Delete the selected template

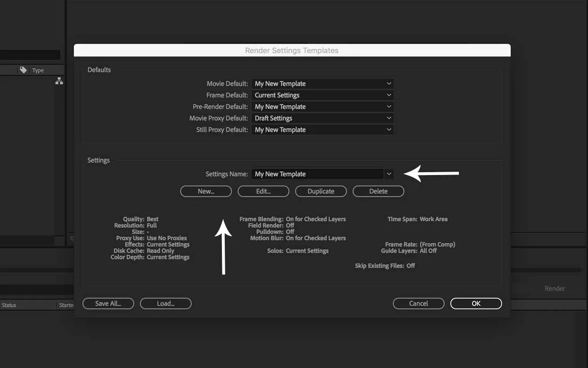[378, 192]
